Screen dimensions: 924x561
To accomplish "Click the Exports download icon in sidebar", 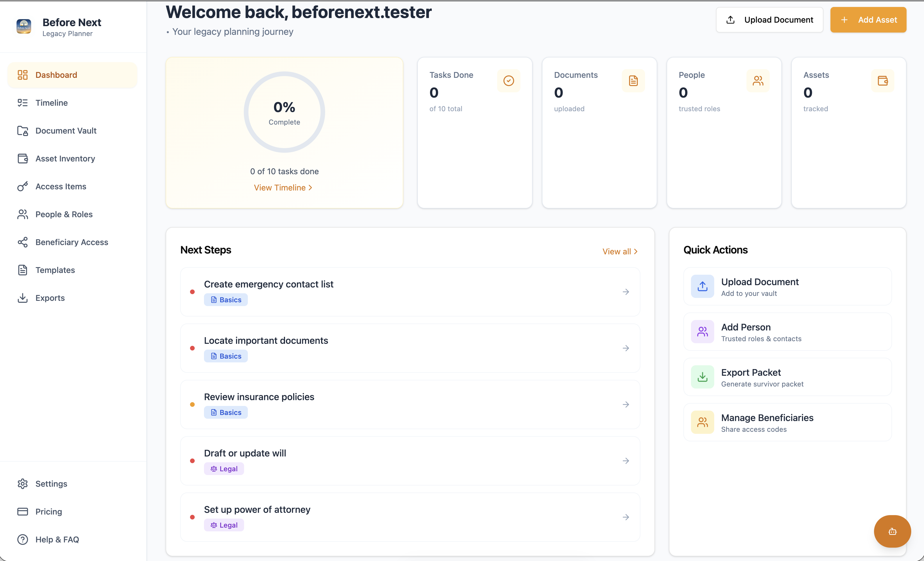I will [x=22, y=298].
